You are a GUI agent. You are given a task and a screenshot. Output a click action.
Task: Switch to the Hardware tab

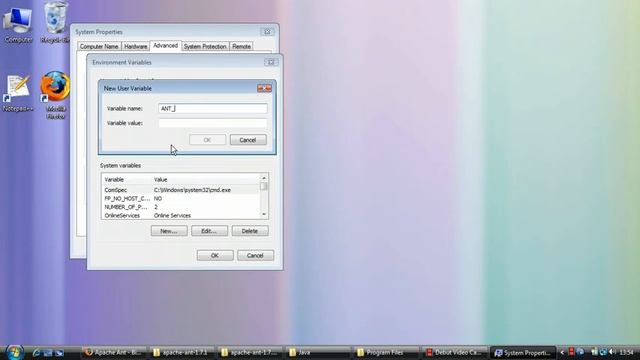[x=136, y=47]
